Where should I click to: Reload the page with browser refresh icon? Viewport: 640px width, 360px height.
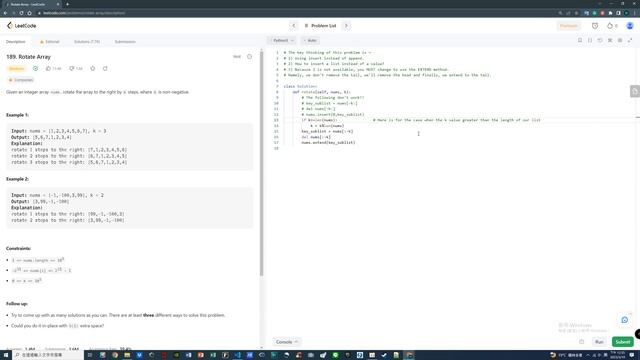tap(22, 13)
